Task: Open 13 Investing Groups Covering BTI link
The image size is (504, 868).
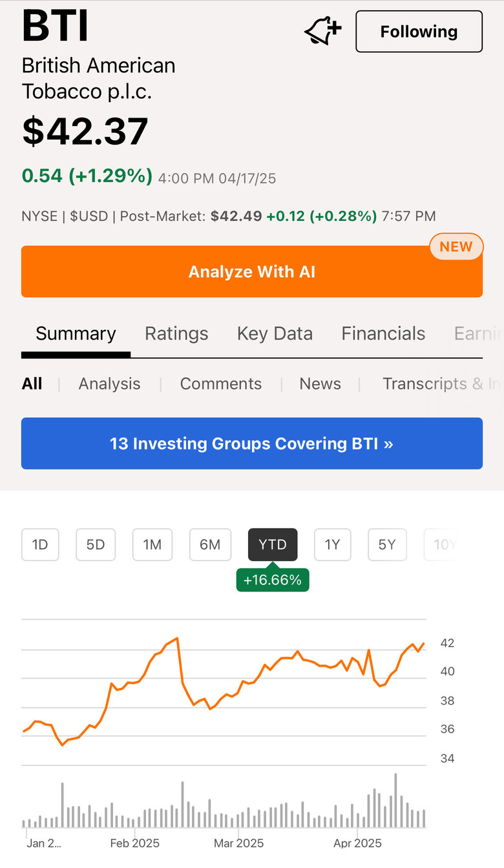Action: 252,443
